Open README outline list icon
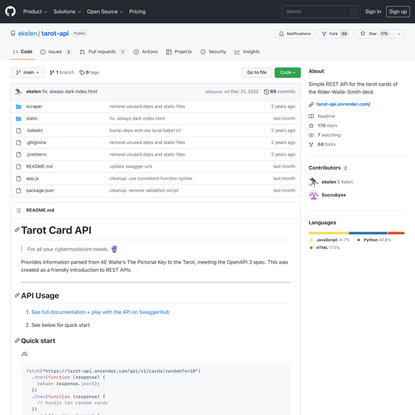 click(x=19, y=210)
